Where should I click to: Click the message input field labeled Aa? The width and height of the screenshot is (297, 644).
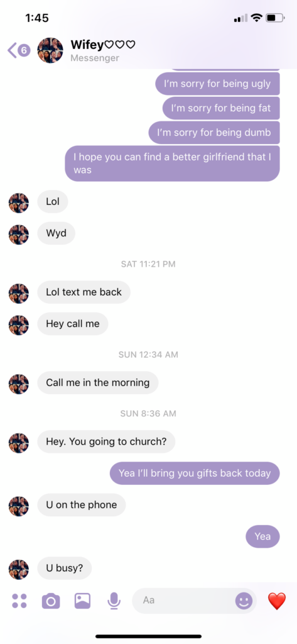(x=195, y=601)
